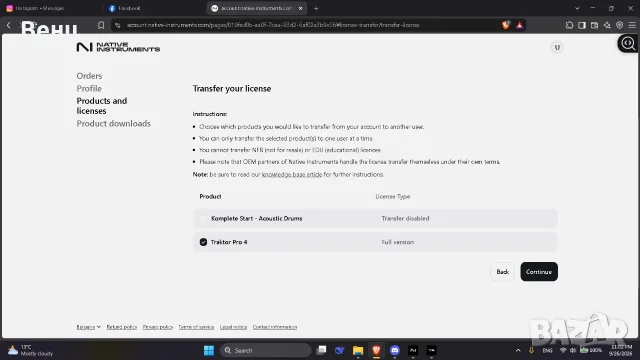This screenshot has width=640, height=360.
Task: Open Task View in the taskbar
Action: [321, 350]
